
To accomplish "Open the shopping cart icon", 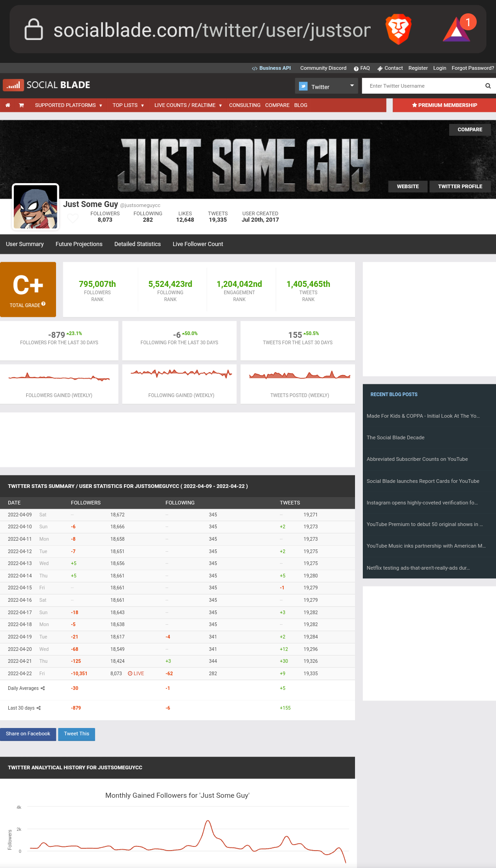I will tap(21, 105).
